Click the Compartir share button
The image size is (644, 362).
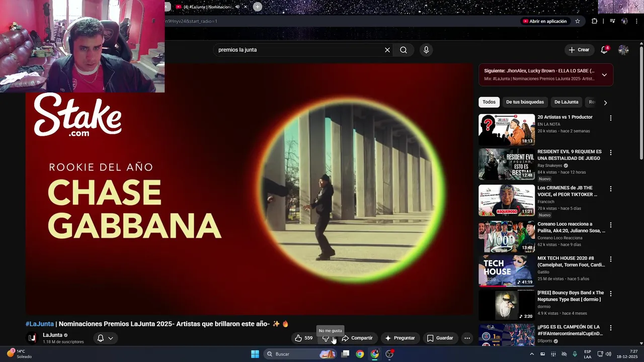[357, 338]
